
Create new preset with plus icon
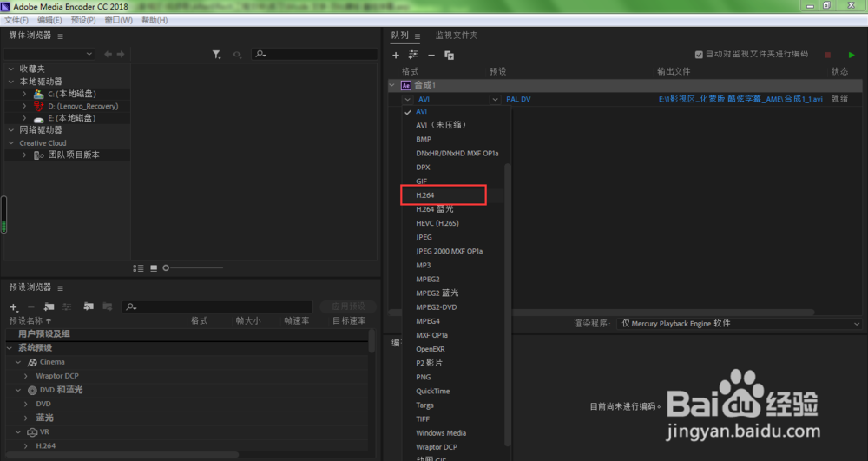[x=14, y=307]
